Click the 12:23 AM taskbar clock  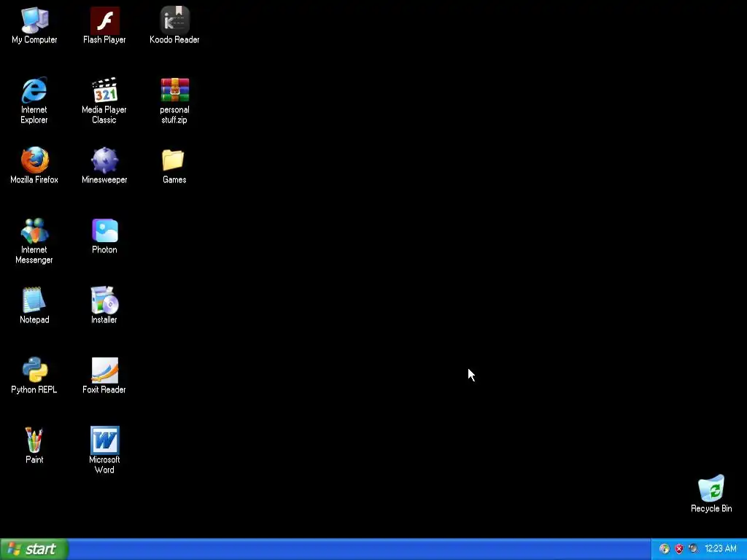click(720, 549)
